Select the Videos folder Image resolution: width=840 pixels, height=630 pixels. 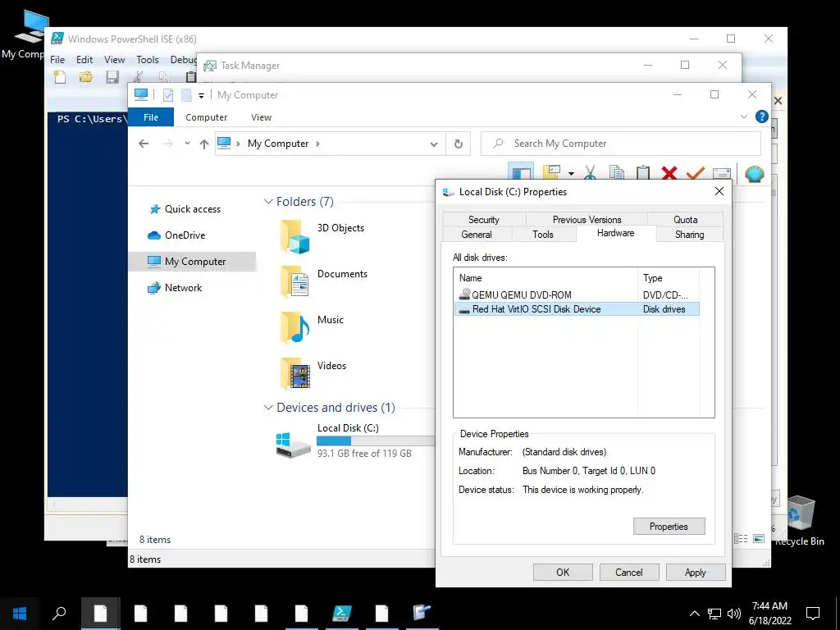pyautogui.click(x=313, y=373)
